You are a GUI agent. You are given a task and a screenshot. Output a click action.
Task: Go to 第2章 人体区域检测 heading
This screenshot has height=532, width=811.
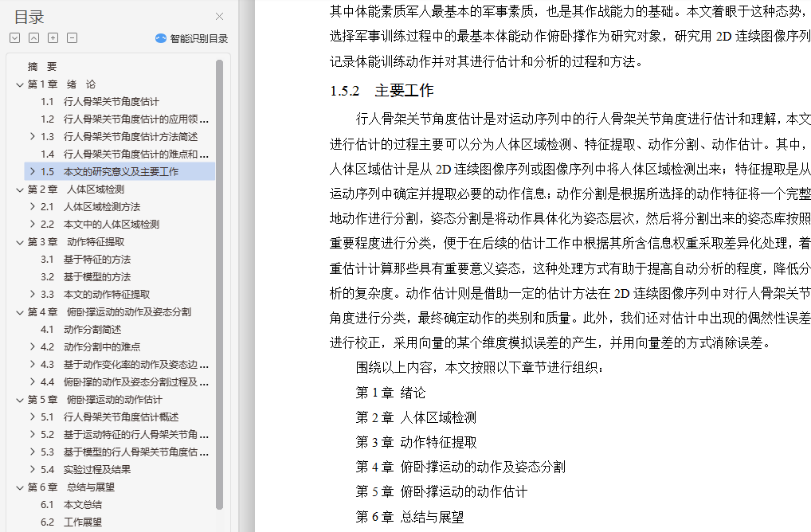76,190
